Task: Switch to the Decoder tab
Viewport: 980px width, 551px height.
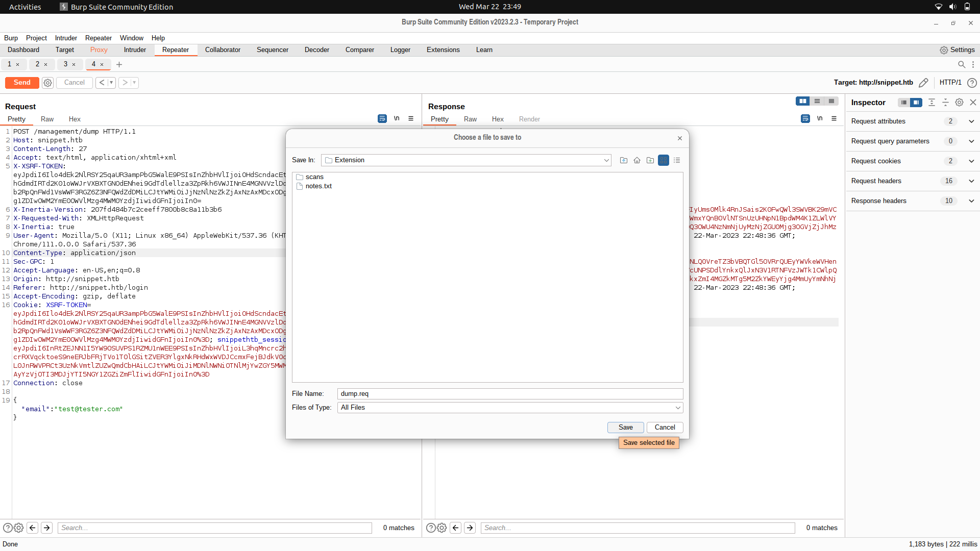Action: 316,49
